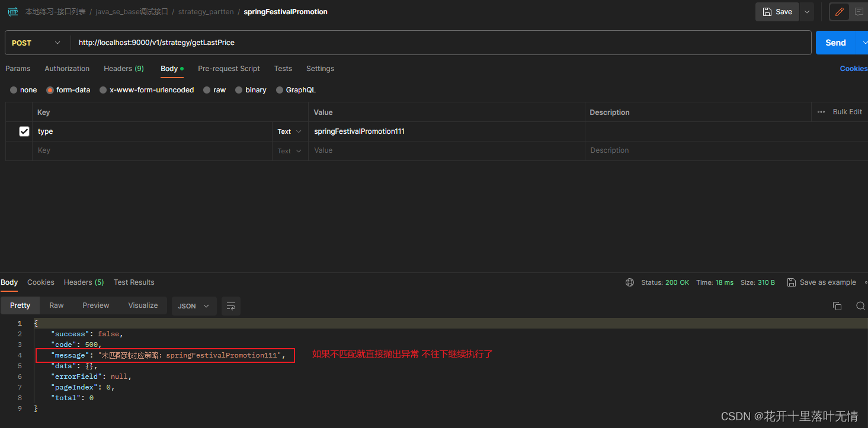
Task: Search the response with magnifier icon
Action: pyautogui.click(x=860, y=306)
